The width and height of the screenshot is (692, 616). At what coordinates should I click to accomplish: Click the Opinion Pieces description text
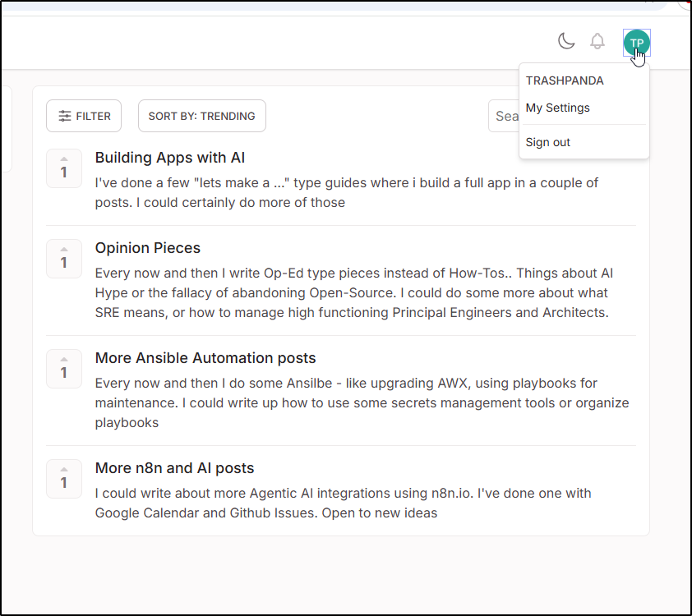coord(353,292)
